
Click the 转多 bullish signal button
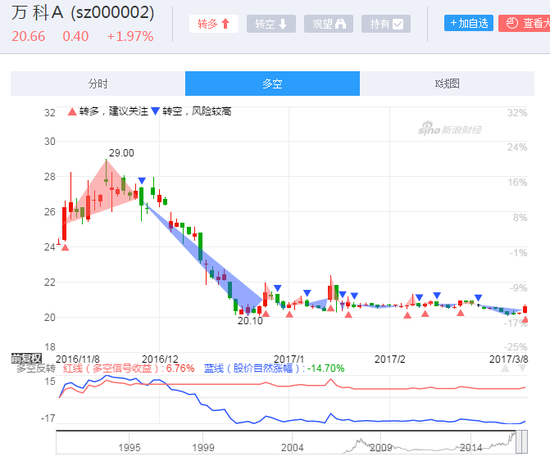(x=214, y=24)
